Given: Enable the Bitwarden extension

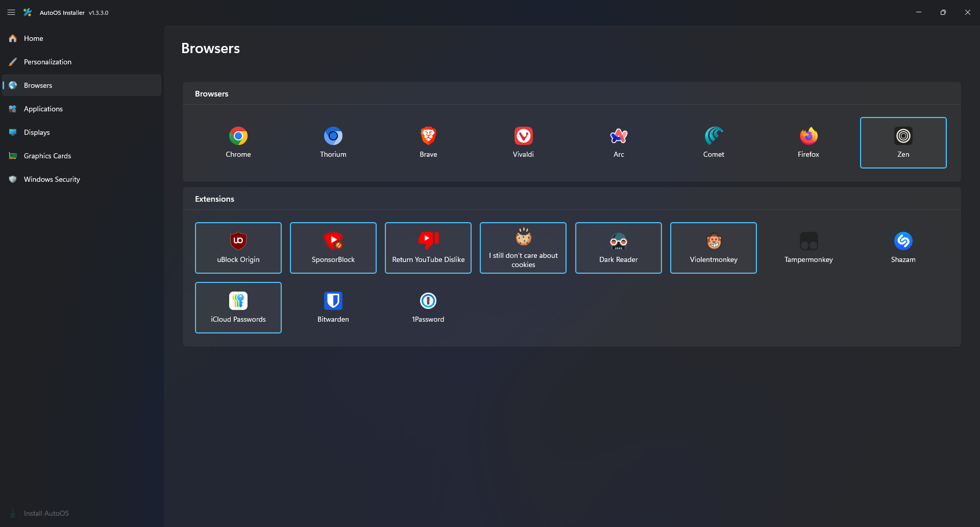Looking at the screenshot, I should pos(333,307).
